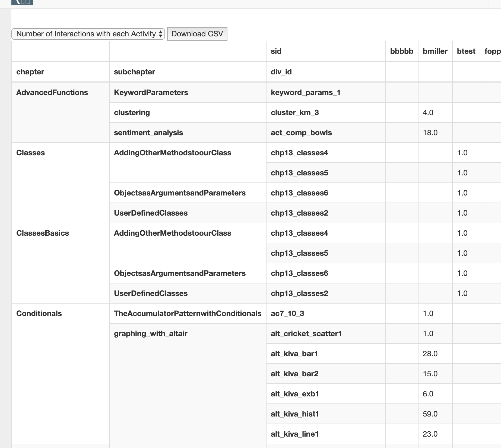Click the 28.0 value for alt_kiva_bar1
Image resolution: width=501 pixels, height=448 pixels.
pos(435,354)
